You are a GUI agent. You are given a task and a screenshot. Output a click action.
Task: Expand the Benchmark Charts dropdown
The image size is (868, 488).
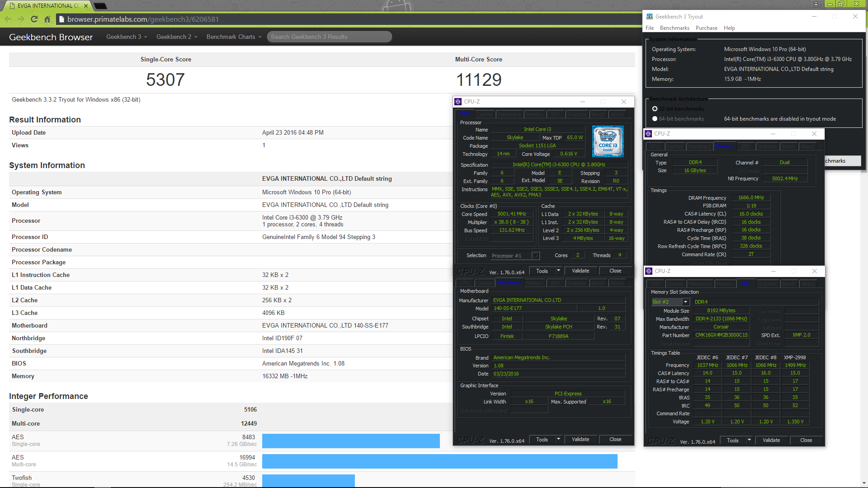pyautogui.click(x=234, y=37)
